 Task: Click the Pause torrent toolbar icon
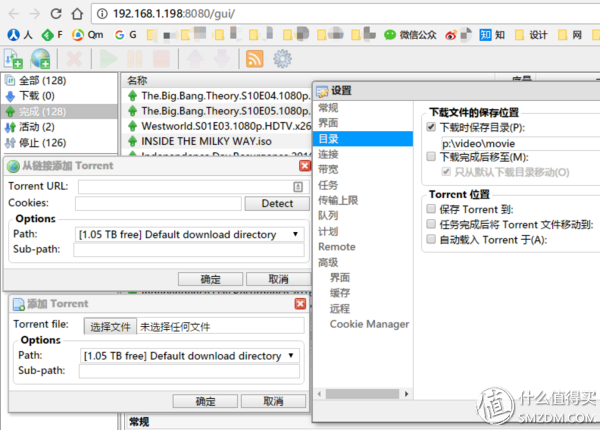click(x=135, y=59)
